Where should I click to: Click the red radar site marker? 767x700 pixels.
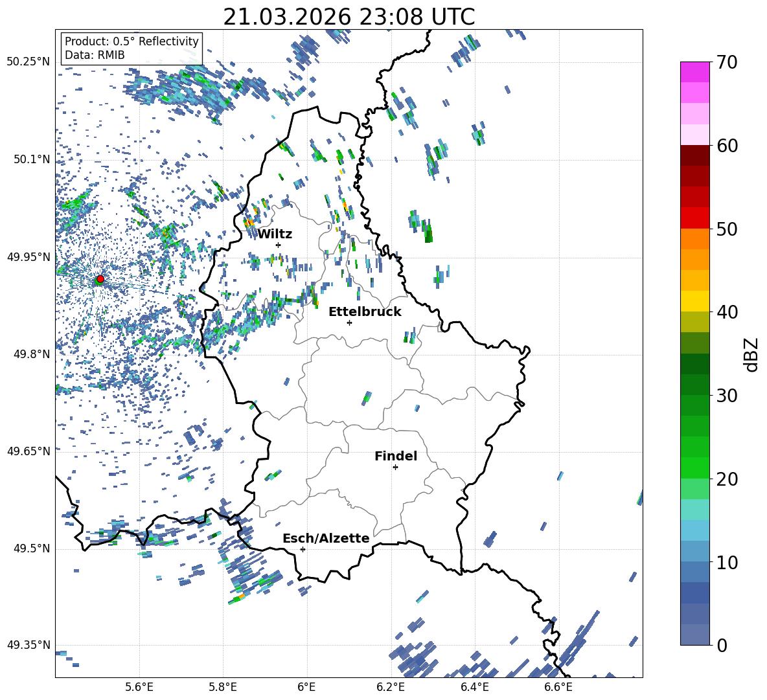click(100, 279)
